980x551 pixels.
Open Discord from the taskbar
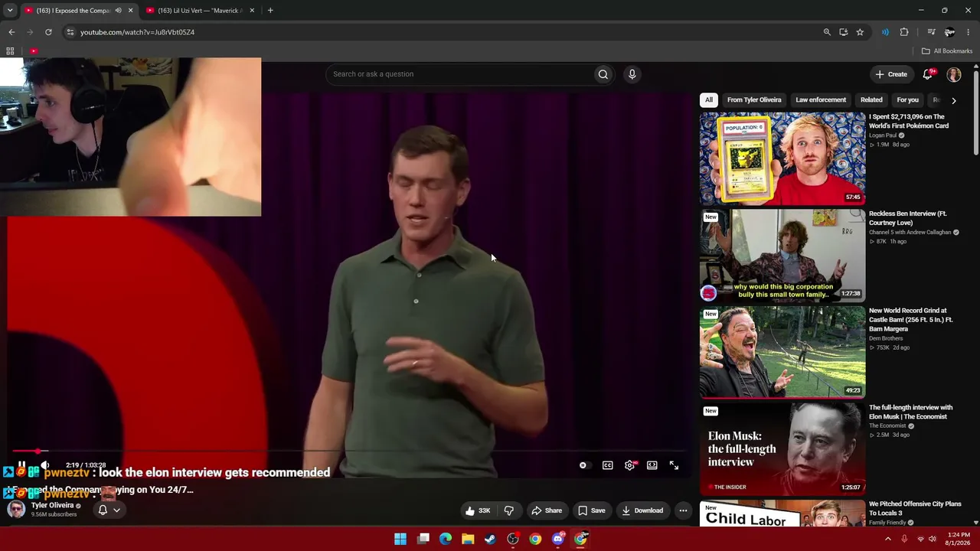coord(558,540)
